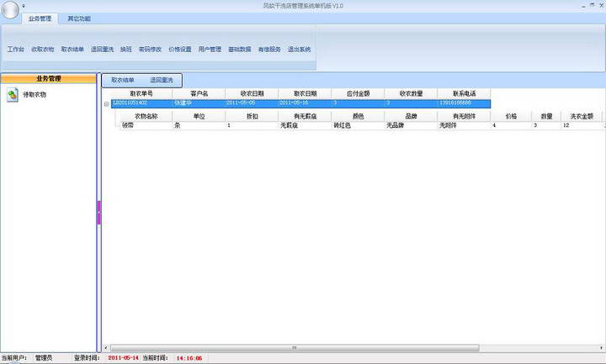The image size is (606, 364).
Task: Click the 价格 sub-grid column header
Action: click(511, 116)
